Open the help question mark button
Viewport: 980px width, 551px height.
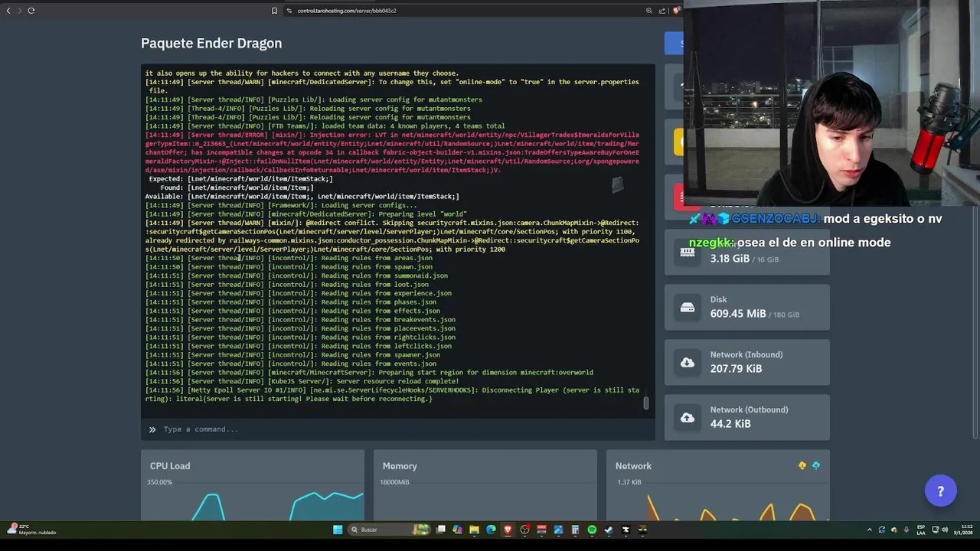[x=941, y=491]
